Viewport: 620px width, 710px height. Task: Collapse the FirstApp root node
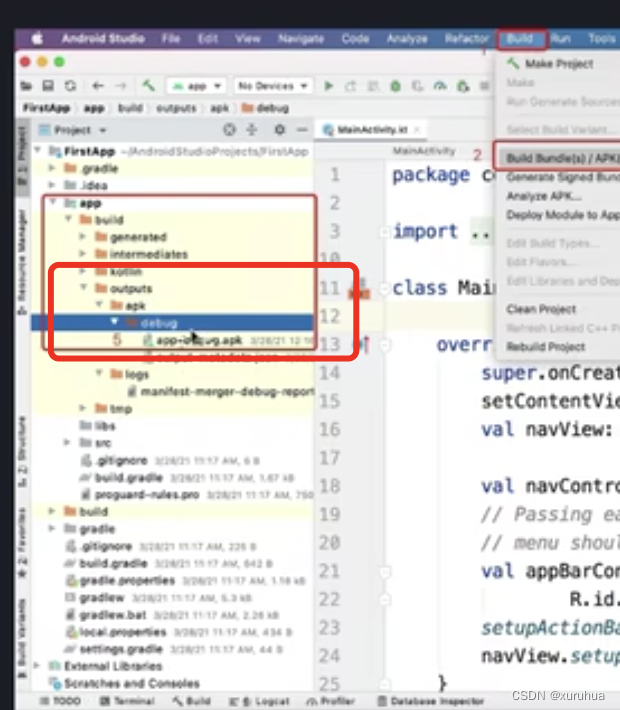click(x=38, y=150)
